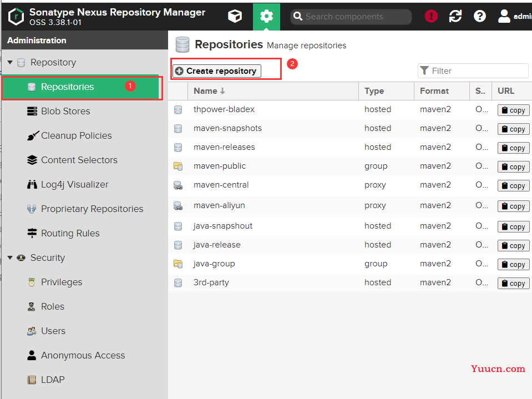Click the Sonatype Nexus logo icon
Viewport: 532px width, 399px height.
coord(16,17)
